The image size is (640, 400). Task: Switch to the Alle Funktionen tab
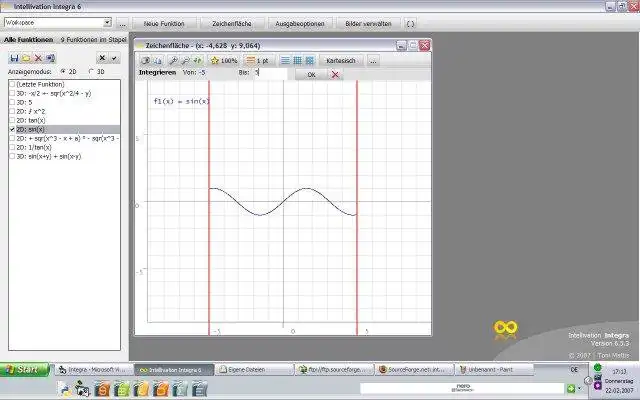29,40
